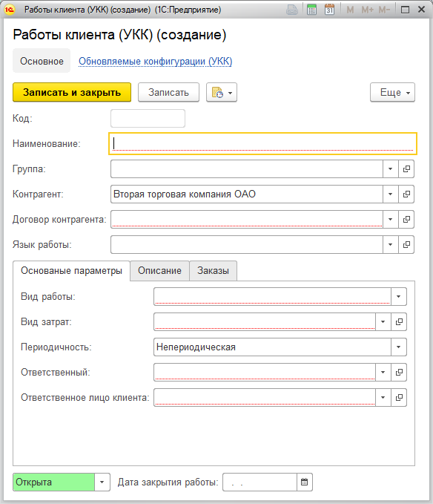Viewport: 433px width, 504px height.
Task: Click the Записать button
Action: pyautogui.click(x=168, y=93)
